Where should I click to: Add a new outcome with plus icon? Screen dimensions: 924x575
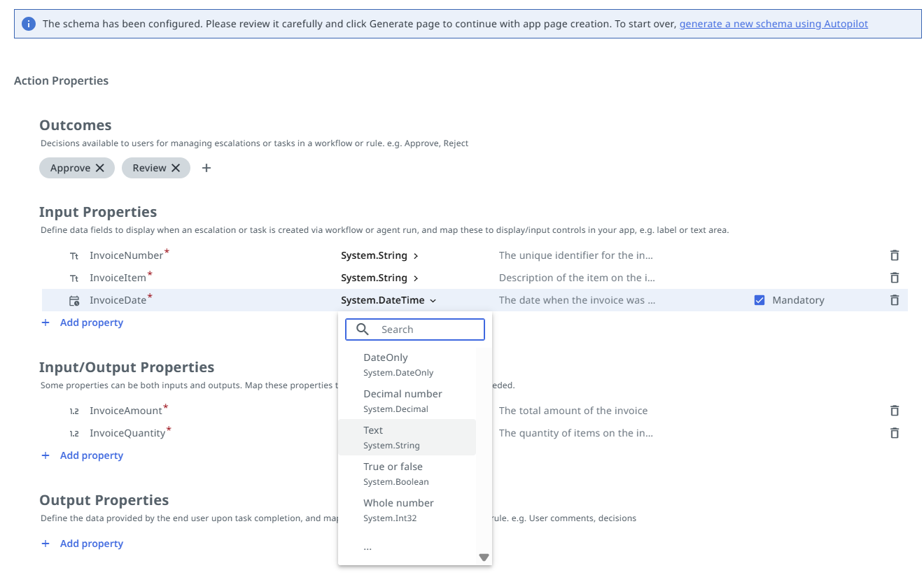pos(206,168)
